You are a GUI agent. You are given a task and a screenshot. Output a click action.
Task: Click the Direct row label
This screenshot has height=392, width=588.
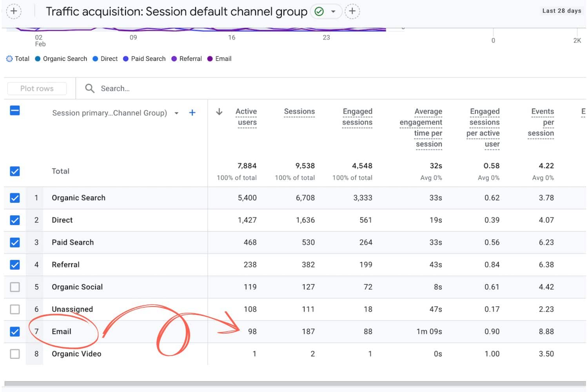tap(62, 220)
